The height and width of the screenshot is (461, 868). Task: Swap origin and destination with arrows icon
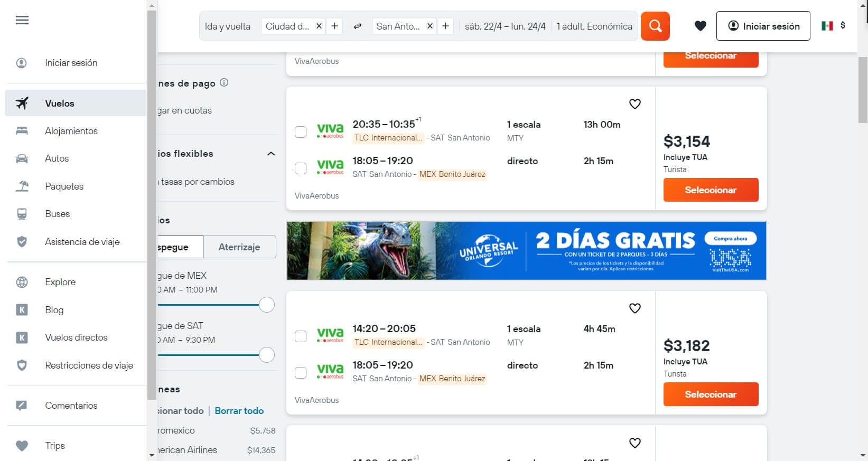tap(358, 26)
